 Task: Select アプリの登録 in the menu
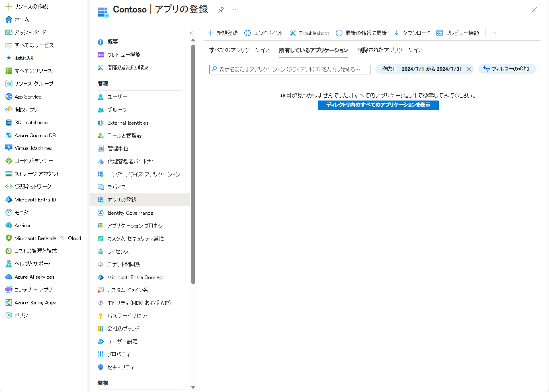pos(140,200)
